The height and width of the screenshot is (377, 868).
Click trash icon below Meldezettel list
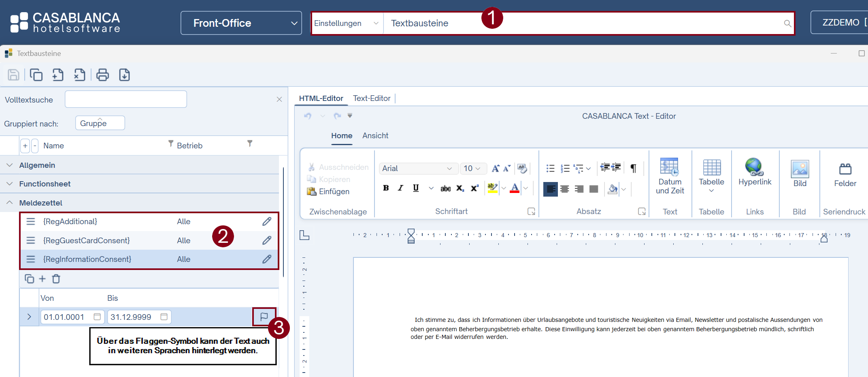coord(56,279)
